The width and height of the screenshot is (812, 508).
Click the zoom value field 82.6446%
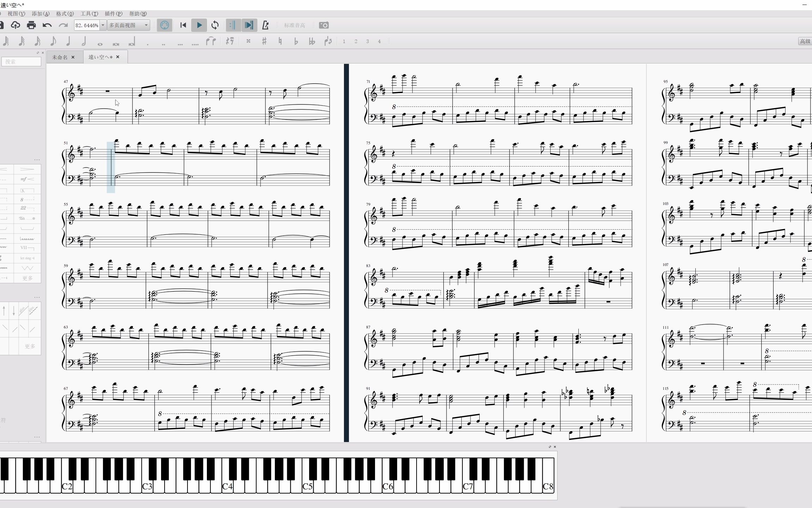click(87, 25)
